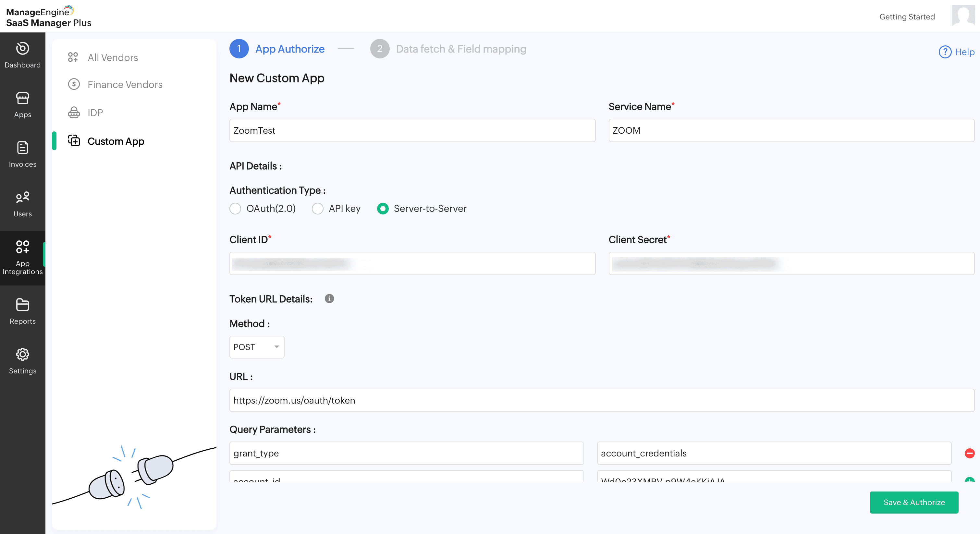Click the App Name input field
This screenshot has width=980, height=534.
[412, 130]
